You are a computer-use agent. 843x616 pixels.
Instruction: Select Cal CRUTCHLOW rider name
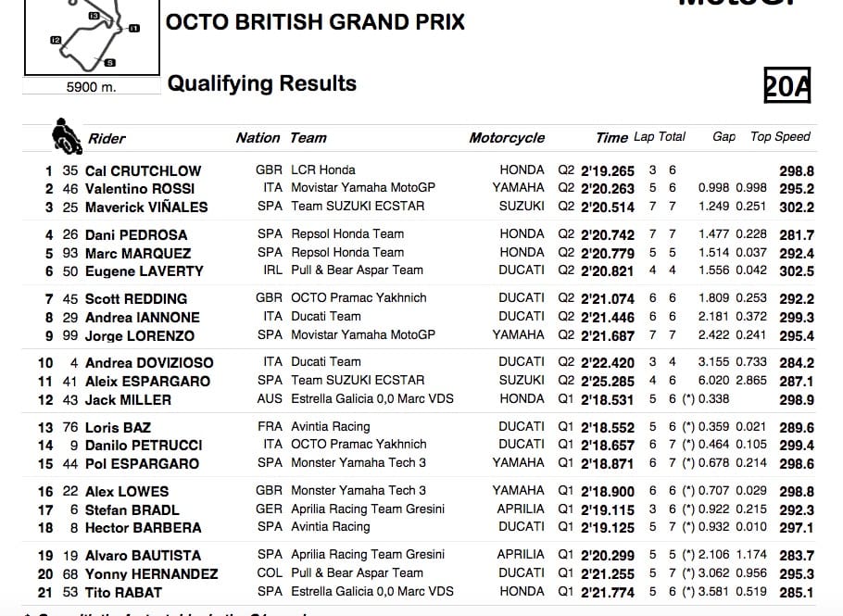(143, 170)
